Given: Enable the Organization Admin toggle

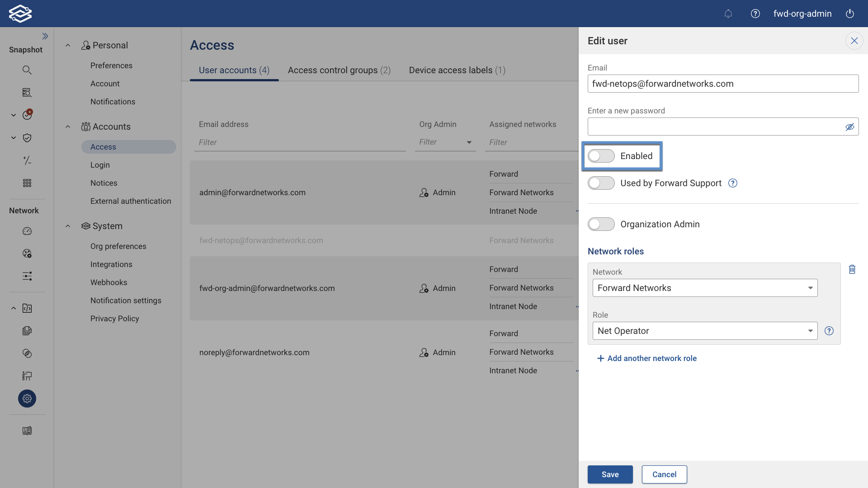Looking at the screenshot, I should [601, 224].
